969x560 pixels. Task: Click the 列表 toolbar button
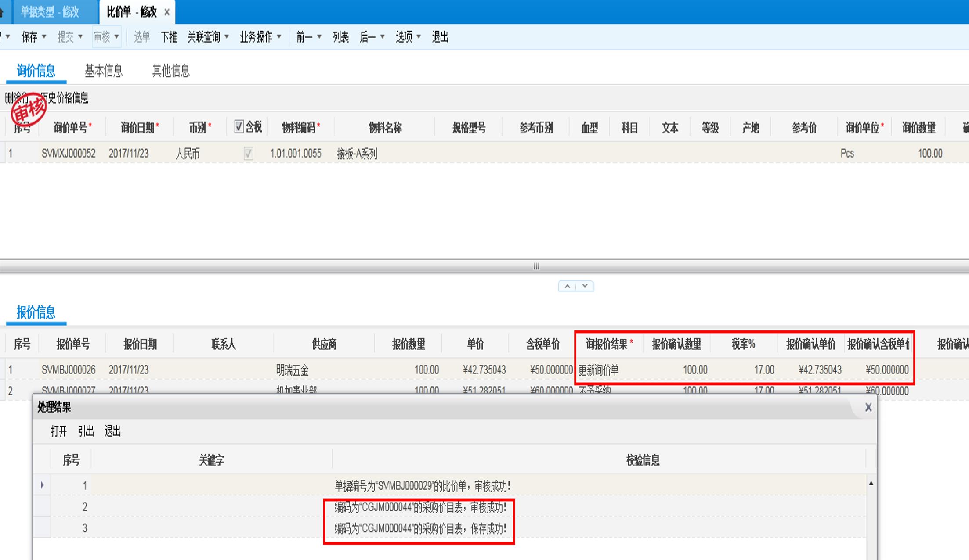click(340, 37)
